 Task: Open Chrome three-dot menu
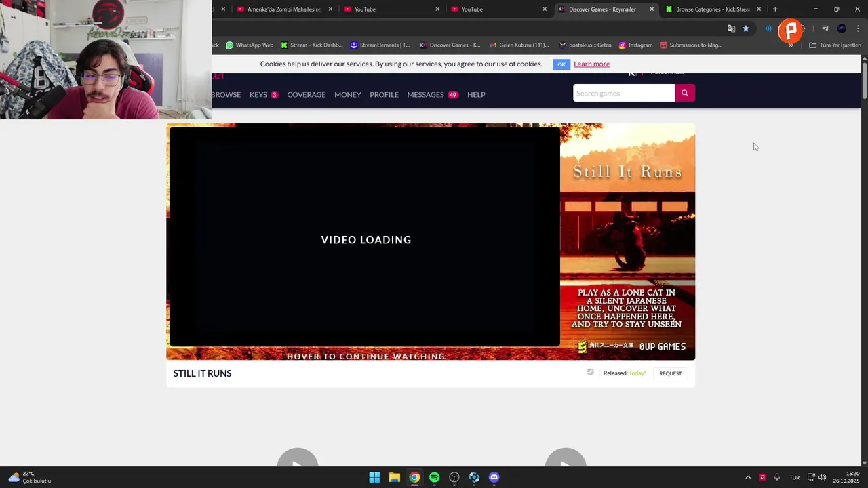858,28
